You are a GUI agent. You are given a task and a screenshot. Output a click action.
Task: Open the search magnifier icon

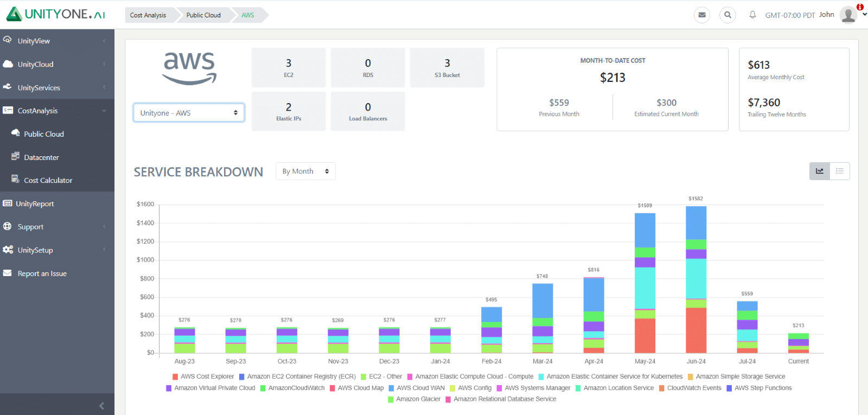coord(727,15)
